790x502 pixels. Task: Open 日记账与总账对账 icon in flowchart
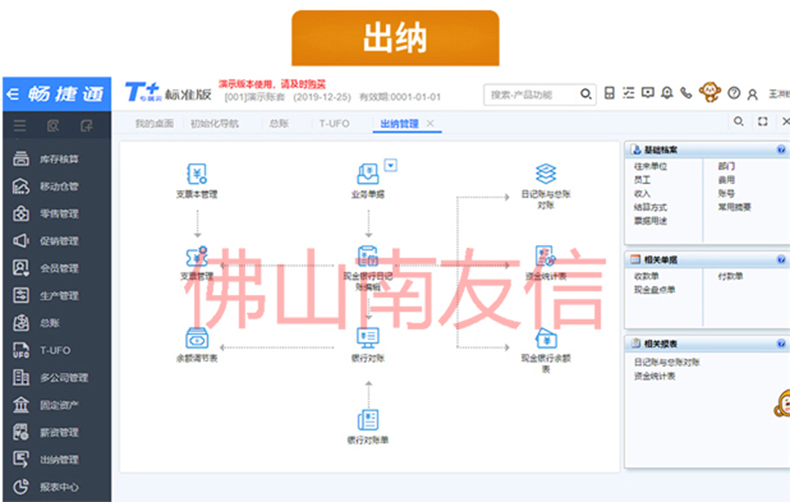tap(546, 174)
